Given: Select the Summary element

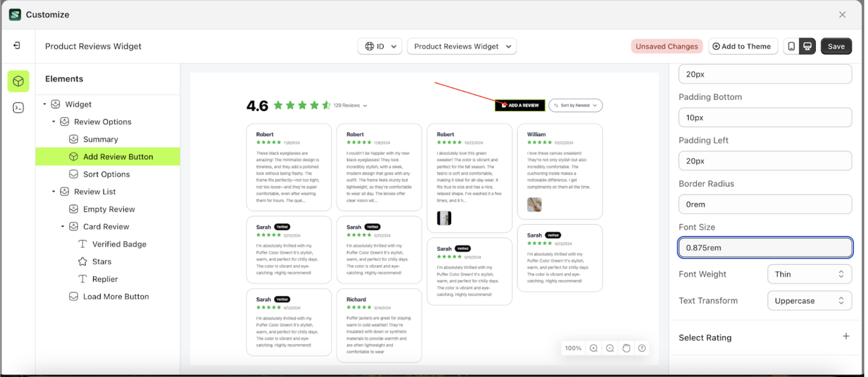Looking at the screenshot, I should point(100,139).
